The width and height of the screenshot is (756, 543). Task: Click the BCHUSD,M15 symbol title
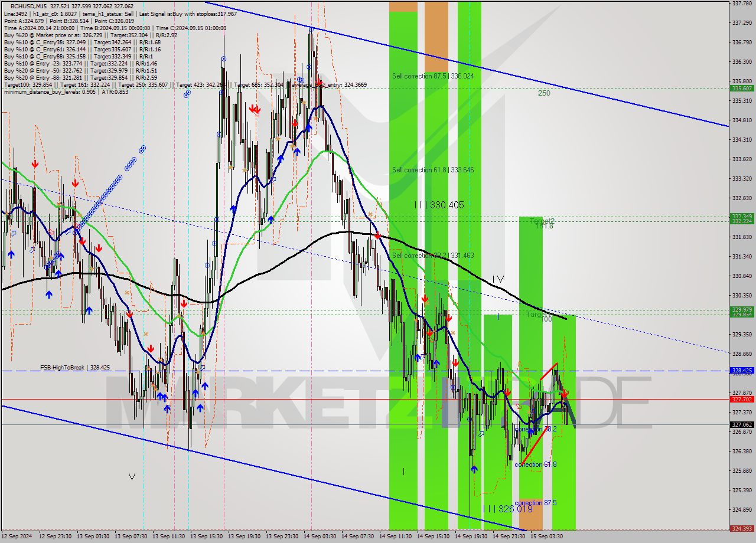(27, 6)
